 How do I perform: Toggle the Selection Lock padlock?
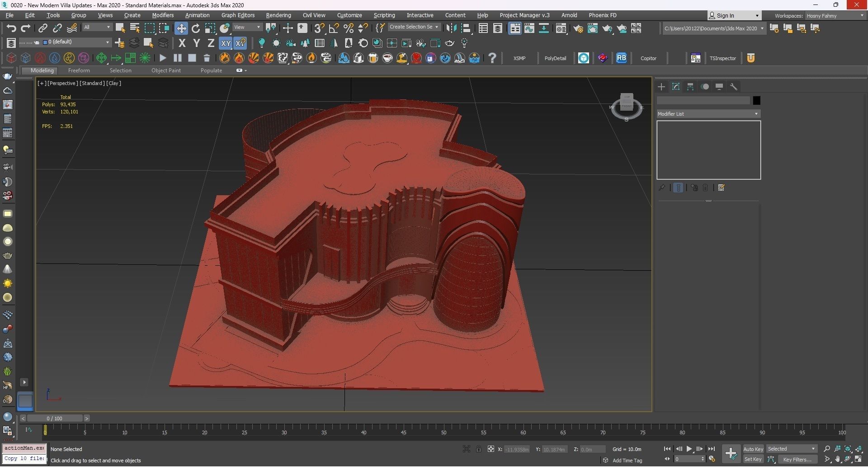click(478, 449)
